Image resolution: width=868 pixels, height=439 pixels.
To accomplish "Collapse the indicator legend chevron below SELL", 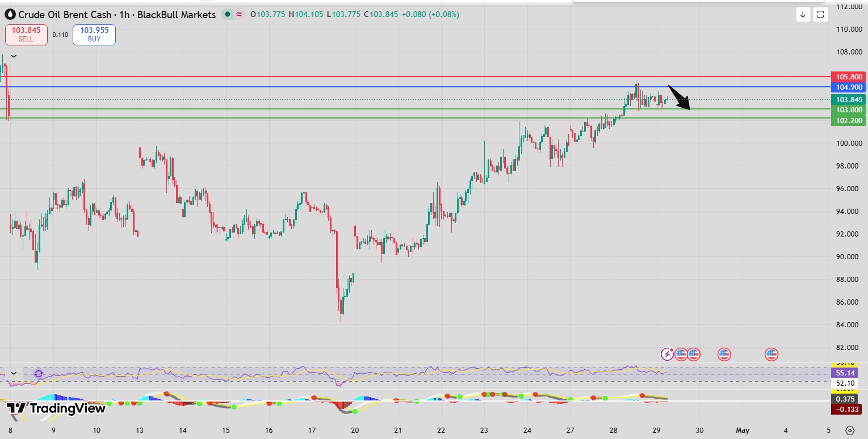I will point(14,56).
